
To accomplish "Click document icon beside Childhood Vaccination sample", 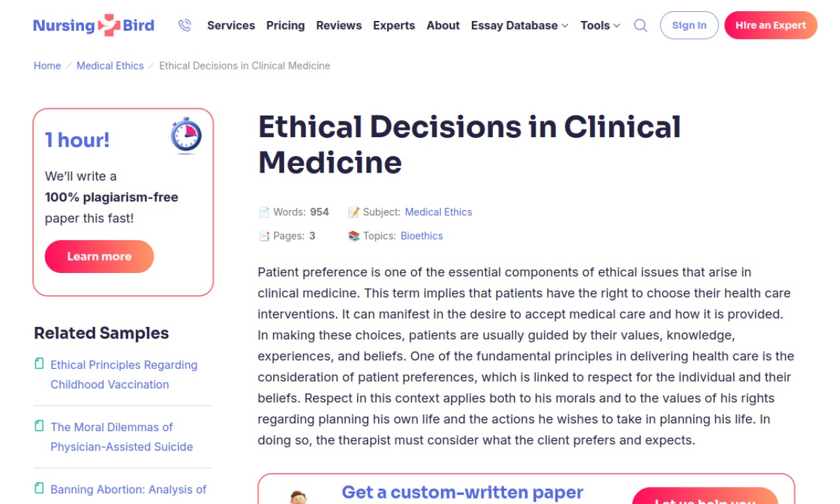I will (x=39, y=364).
